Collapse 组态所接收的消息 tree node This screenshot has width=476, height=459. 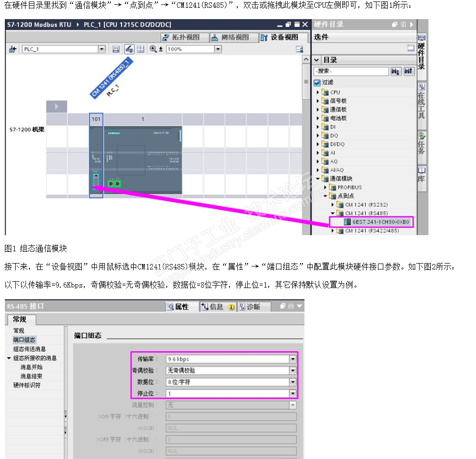click(x=9, y=358)
